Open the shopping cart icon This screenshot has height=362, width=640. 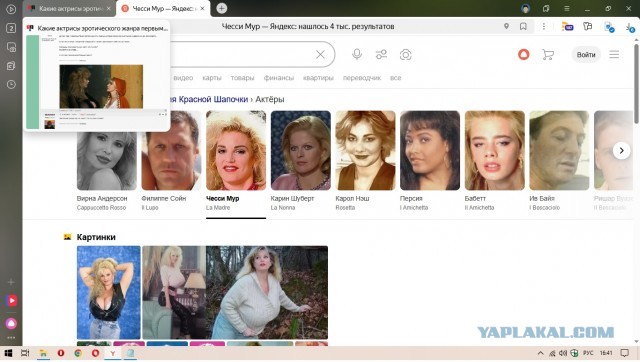pos(548,54)
